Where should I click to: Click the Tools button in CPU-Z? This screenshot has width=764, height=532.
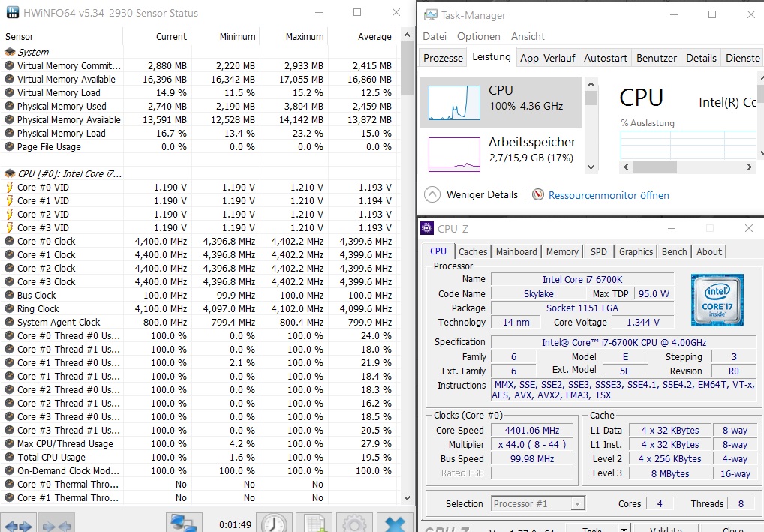(592, 529)
